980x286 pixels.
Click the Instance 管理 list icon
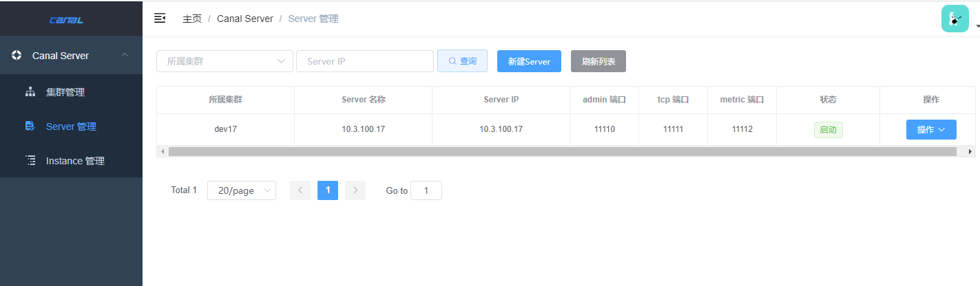point(30,161)
